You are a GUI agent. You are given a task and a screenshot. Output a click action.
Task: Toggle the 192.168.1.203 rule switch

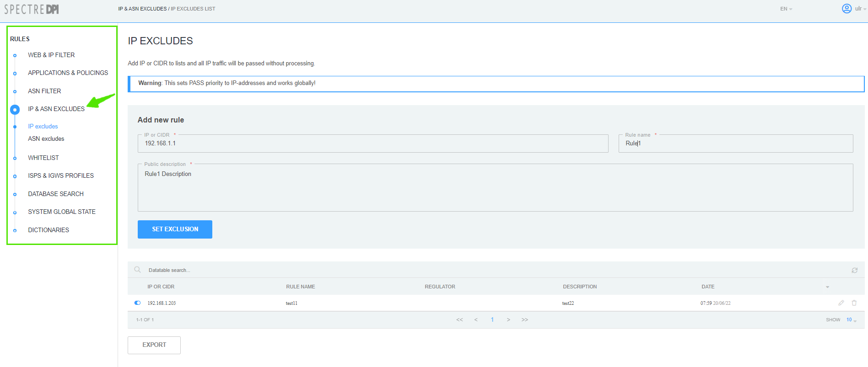138,303
